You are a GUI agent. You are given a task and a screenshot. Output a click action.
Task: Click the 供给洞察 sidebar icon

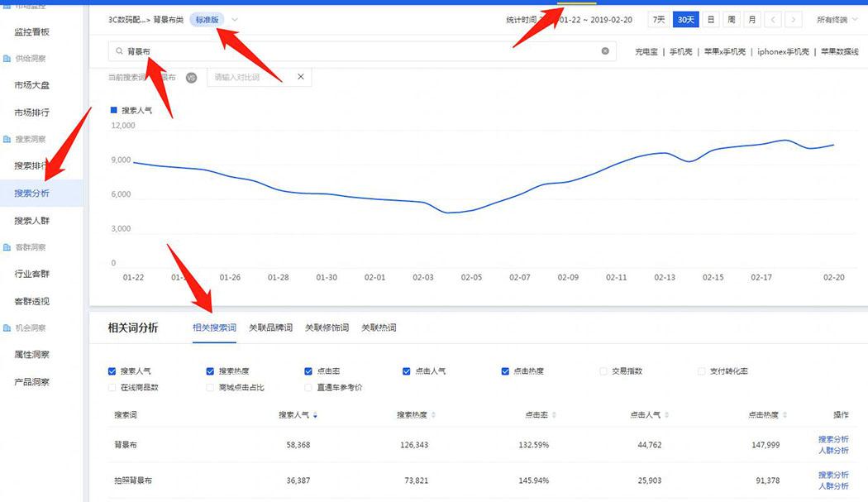(8, 58)
